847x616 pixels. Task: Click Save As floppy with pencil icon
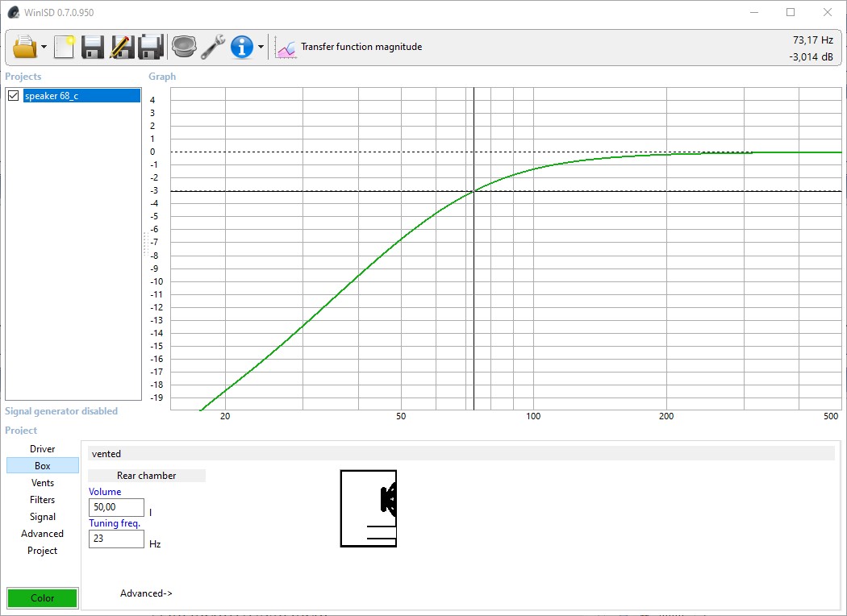point(122,47)
